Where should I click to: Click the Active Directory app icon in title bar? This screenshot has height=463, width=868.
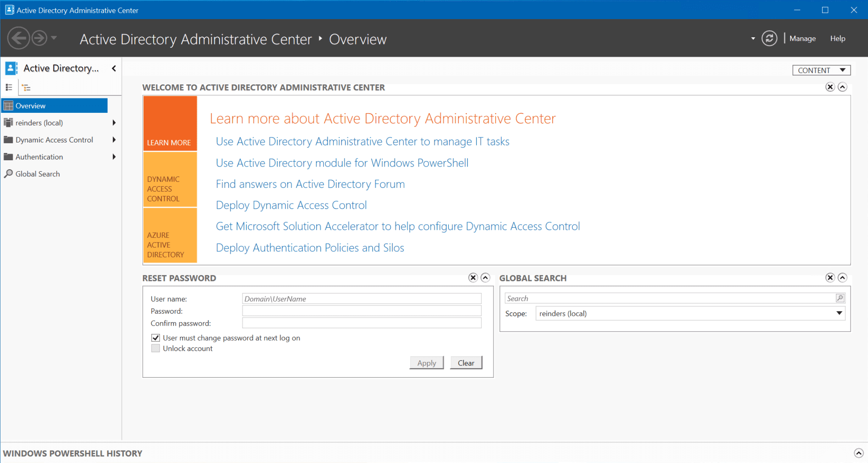[8, 9]
